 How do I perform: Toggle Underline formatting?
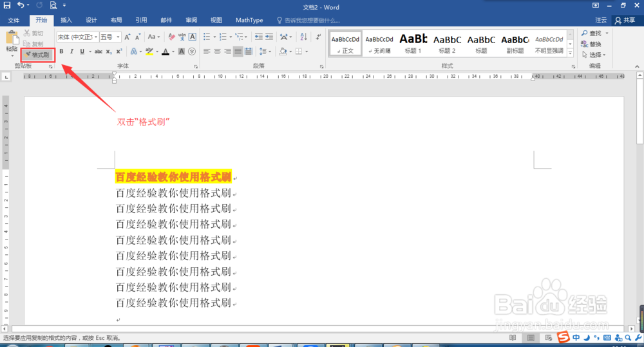[82, 52]
